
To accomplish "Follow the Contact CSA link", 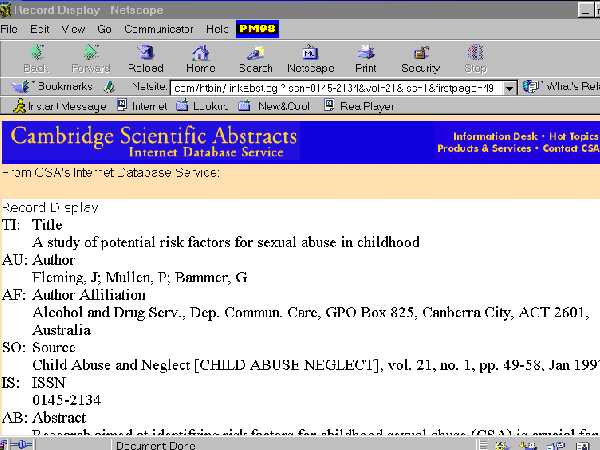I will pyautogui.click(x=571, y=148).
